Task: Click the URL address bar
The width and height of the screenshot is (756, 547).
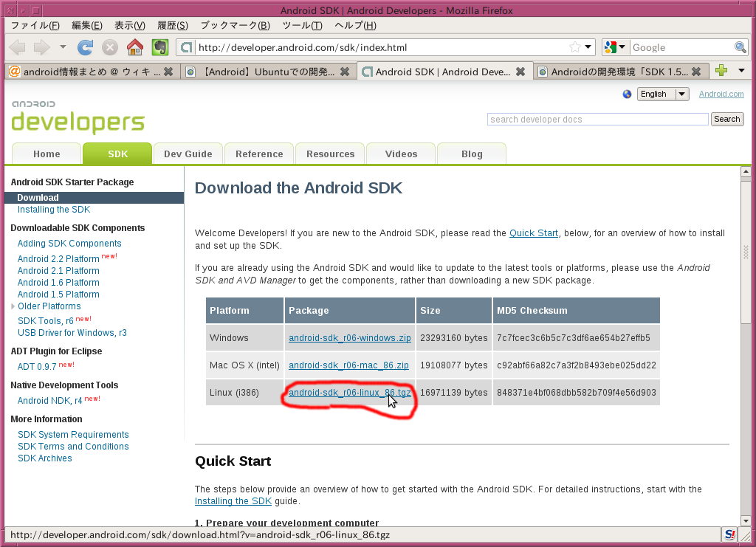Action: click(381, 47)
